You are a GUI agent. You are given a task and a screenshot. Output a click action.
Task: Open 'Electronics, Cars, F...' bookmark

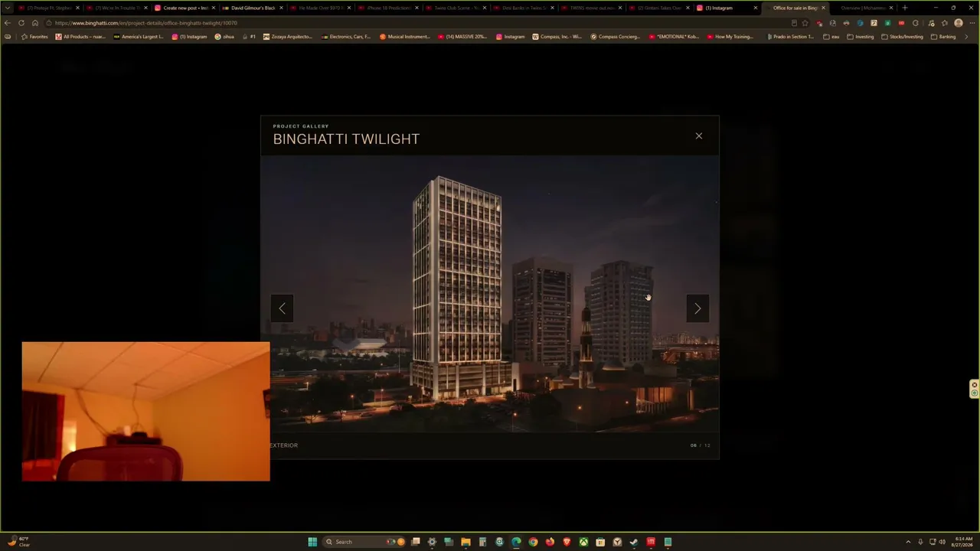click(x=347, y=37)
